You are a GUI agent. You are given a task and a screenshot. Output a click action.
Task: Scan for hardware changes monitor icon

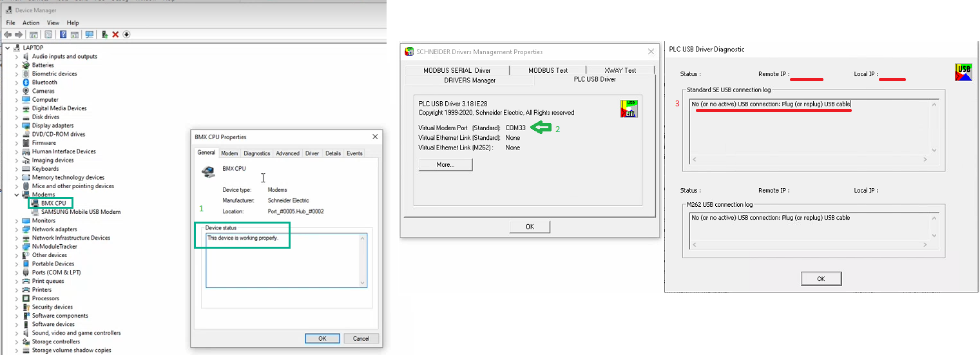click(x=90, y=34)
